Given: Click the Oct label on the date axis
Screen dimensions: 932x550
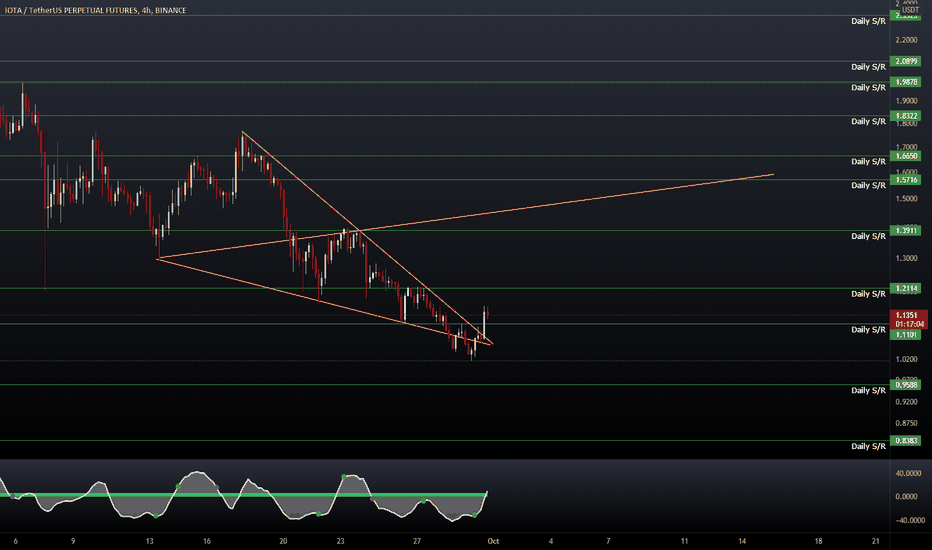Looking at the screenshot, I should pyautogui.click(x=493, y=541).
